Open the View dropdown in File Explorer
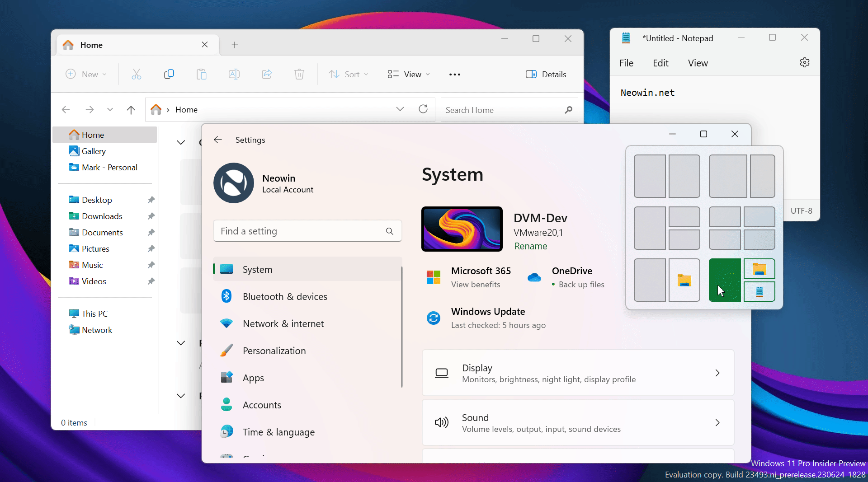The height and width of the screenshot is (482, 868). tap(408, 74)
